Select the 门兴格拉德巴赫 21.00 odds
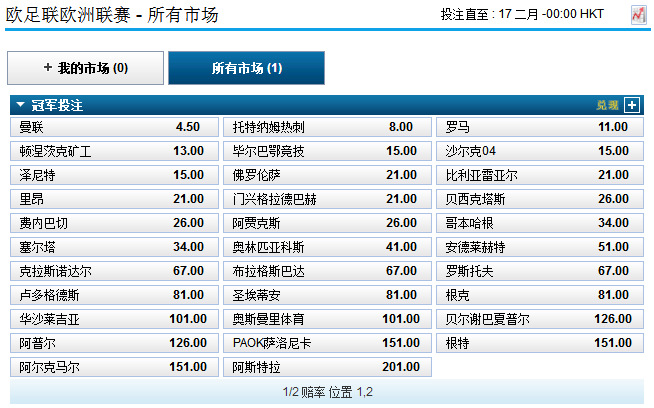The image size is (654, 408). (327, 199)
